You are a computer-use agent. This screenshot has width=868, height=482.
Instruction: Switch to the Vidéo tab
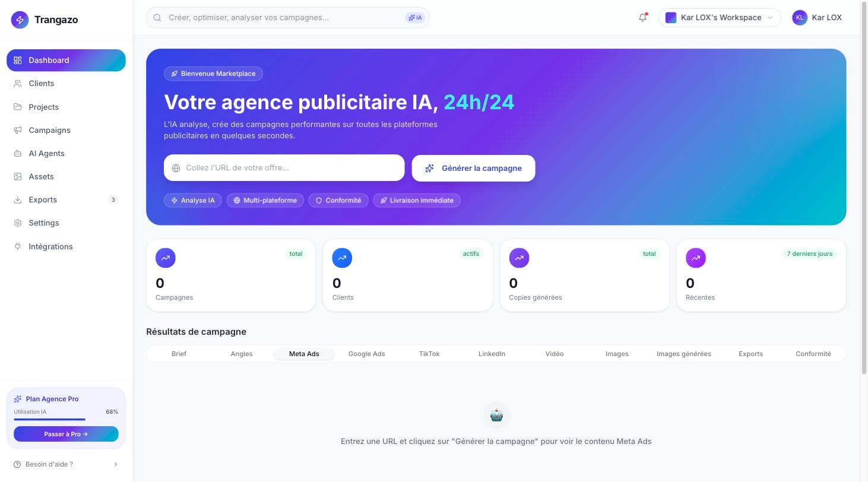pyautogui.click(x=555, y=354)
